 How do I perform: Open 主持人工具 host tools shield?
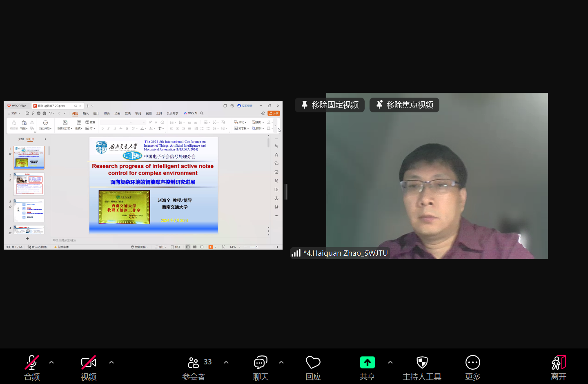422,368
